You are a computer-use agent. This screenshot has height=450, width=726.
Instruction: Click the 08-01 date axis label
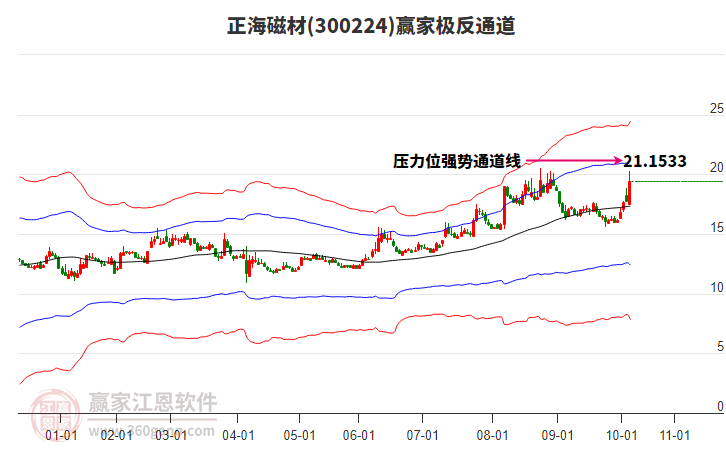tap(492, 435)
